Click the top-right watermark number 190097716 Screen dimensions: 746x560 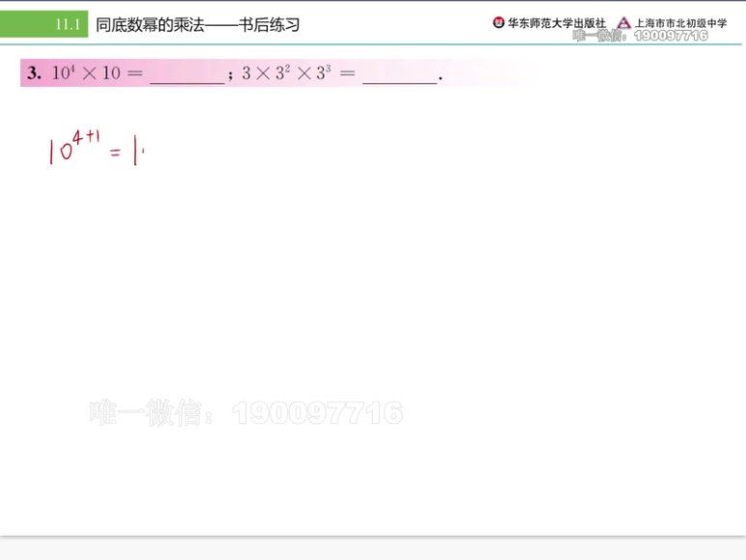click(x=671, y=36)
